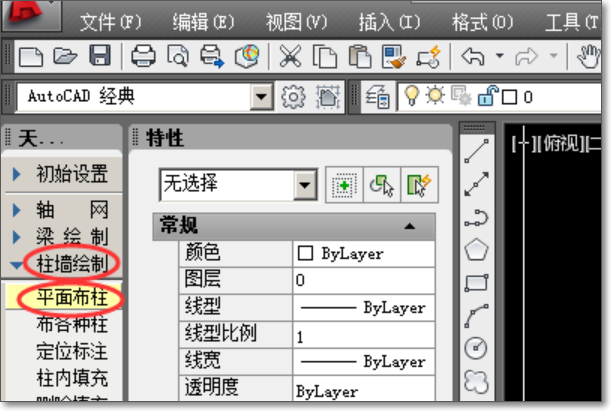Select 定位标注 command
The image size is (611, 411).
click(x=72, y=351)
